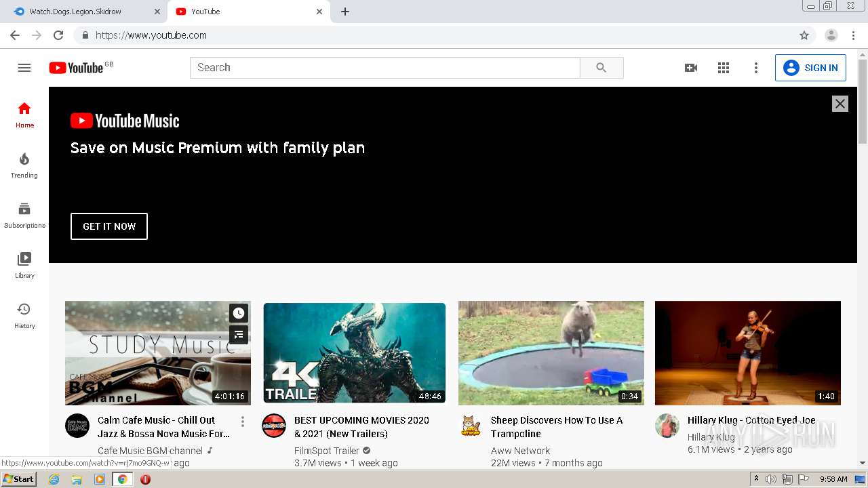The width and height of the screenshot is (868, 488).
Task: Open Library in the sidebar
Action: coord(24,265)
